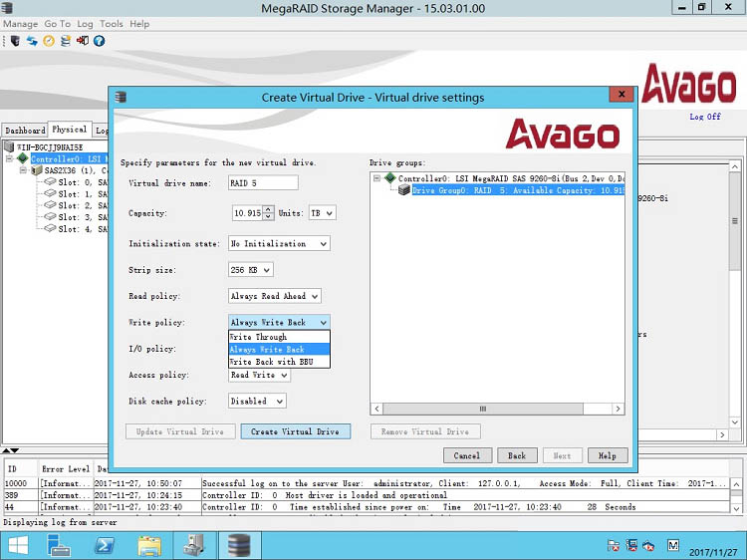Open Windows Start button
The image size is (747, 560).
pos(18,545)
